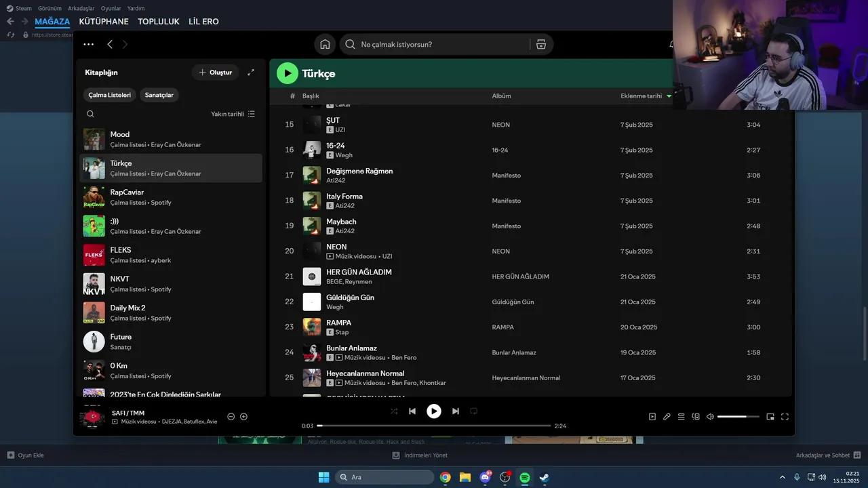
Task: Adjust the Spotify volume slider
Action: coord(738,417)
